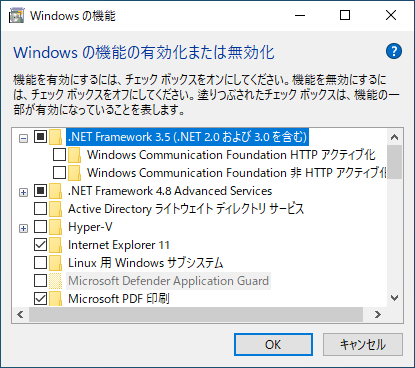Select the Microsoft PDF 印刷 list item

(x=119, y=299)
